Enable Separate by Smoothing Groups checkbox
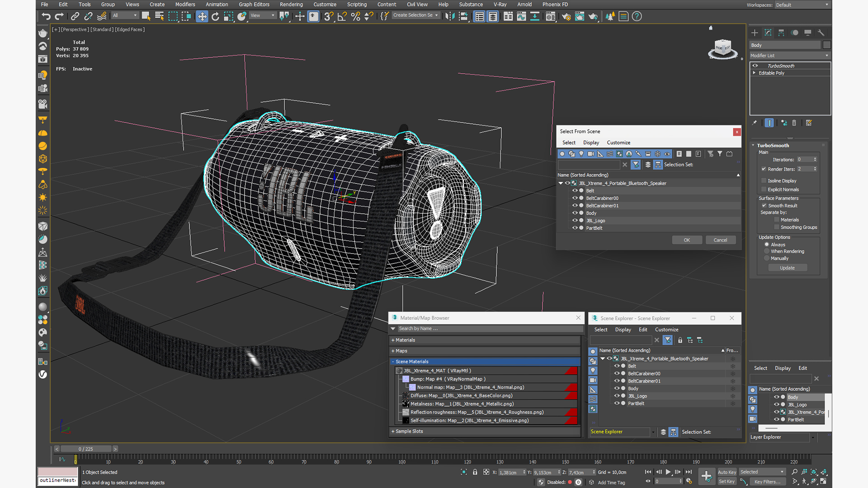 click(776, 227)
